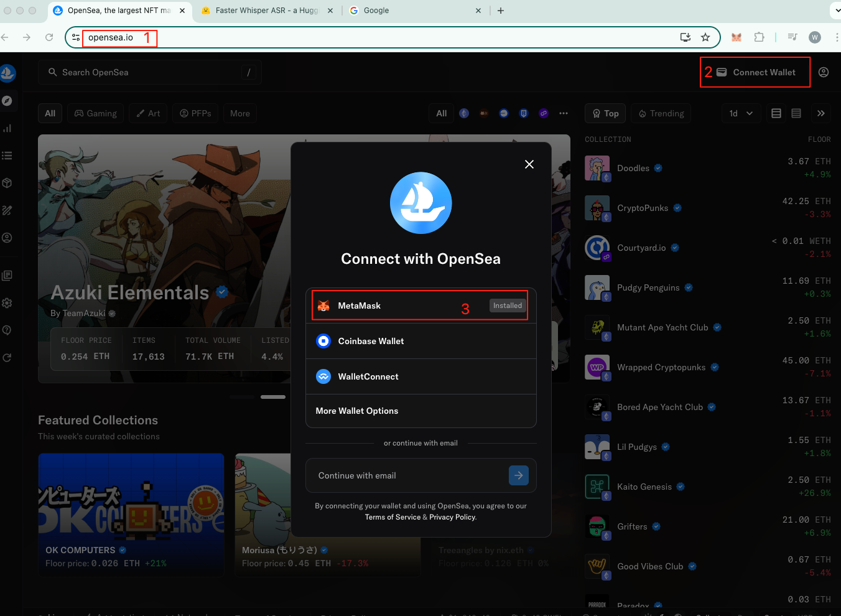Screen dimensions: 841x616
Task: Collapse the rankings panel with double chevron
Action: pyautogui.click(x=821, y=113)
